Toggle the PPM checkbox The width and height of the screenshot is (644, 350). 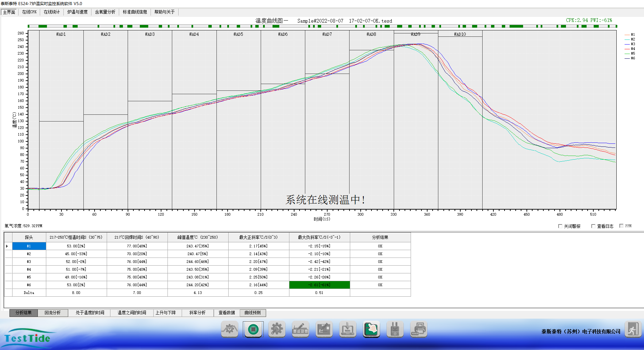click(621, 226)
